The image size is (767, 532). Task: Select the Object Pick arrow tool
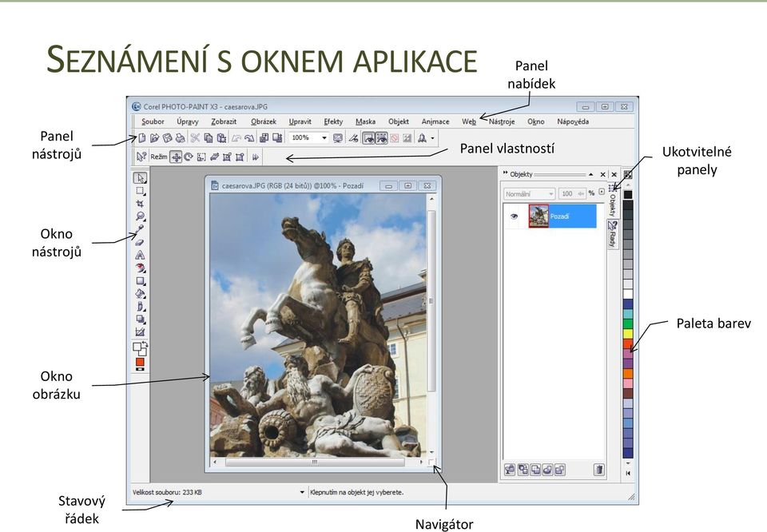pos(141,178)
